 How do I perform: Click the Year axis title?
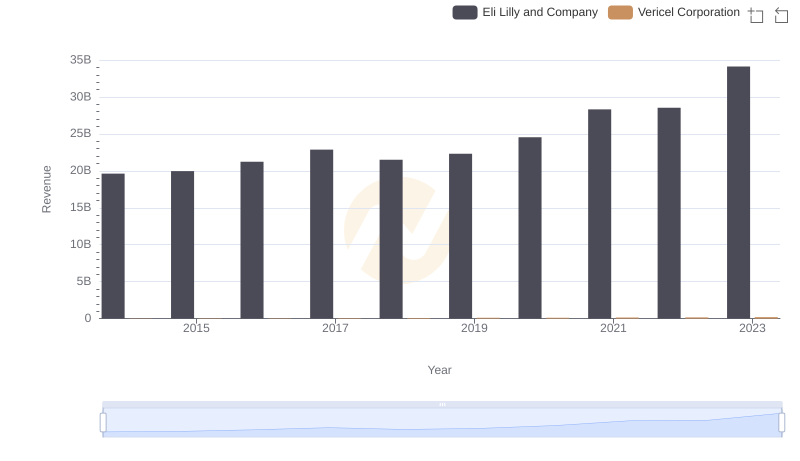[x=439, y=370]
